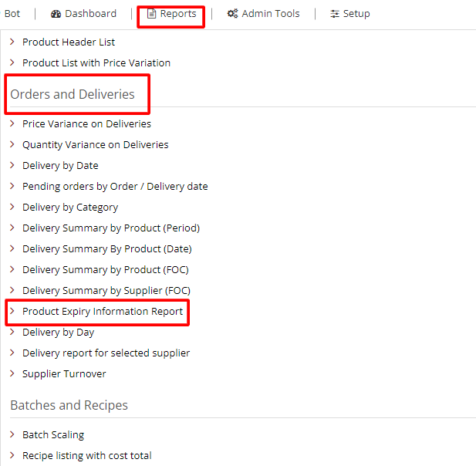Viewport: 476px width, 466px height.
Task: Expand chevron beside Product Header List
Action: pos(12,42)
